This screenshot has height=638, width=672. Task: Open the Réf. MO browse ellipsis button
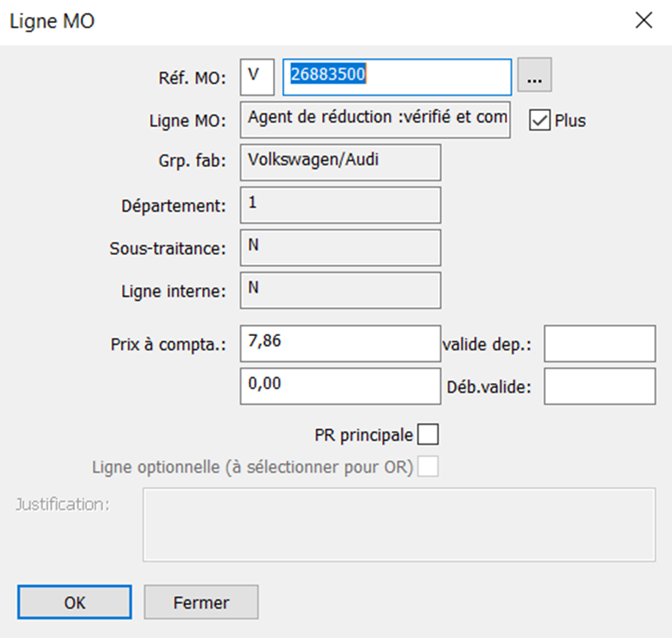click(x=535, y=75)
